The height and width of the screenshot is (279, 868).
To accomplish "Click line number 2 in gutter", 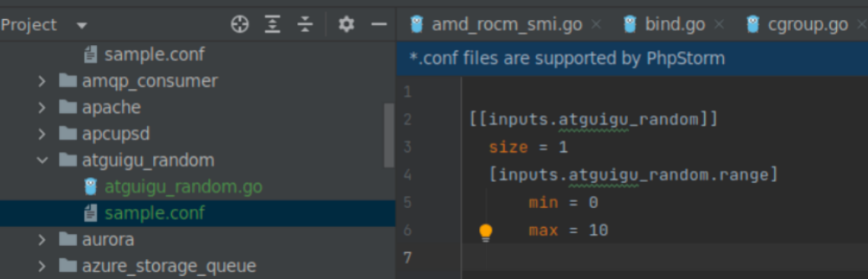I will click(408, 119).
